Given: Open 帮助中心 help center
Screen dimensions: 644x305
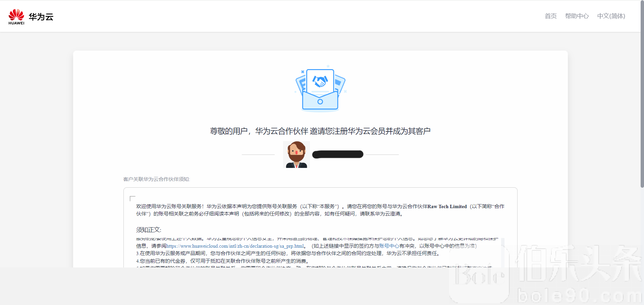Looking at the screenshot, I should 577,16.
